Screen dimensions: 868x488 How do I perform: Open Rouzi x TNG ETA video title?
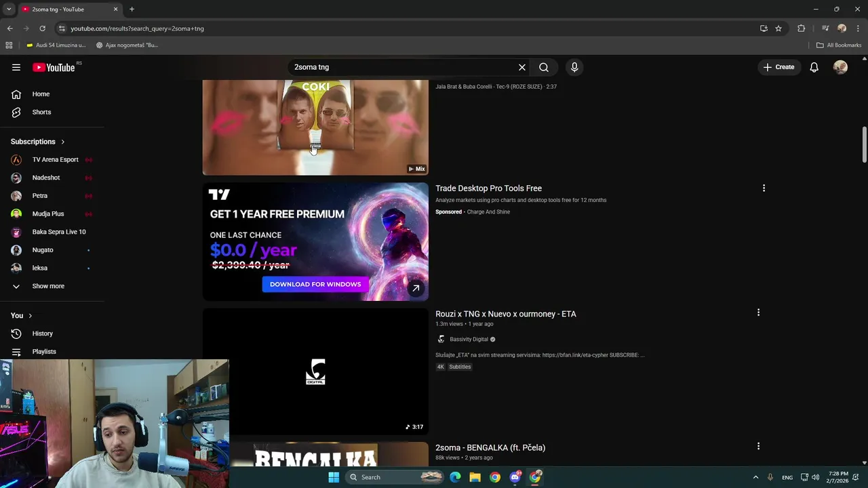pos(506,314)
